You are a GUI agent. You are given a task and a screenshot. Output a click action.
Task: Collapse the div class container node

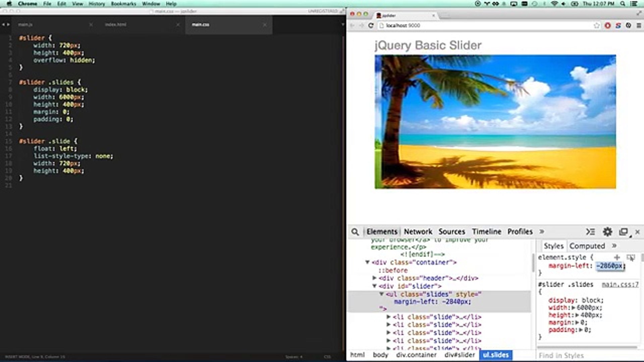point(368,262)
